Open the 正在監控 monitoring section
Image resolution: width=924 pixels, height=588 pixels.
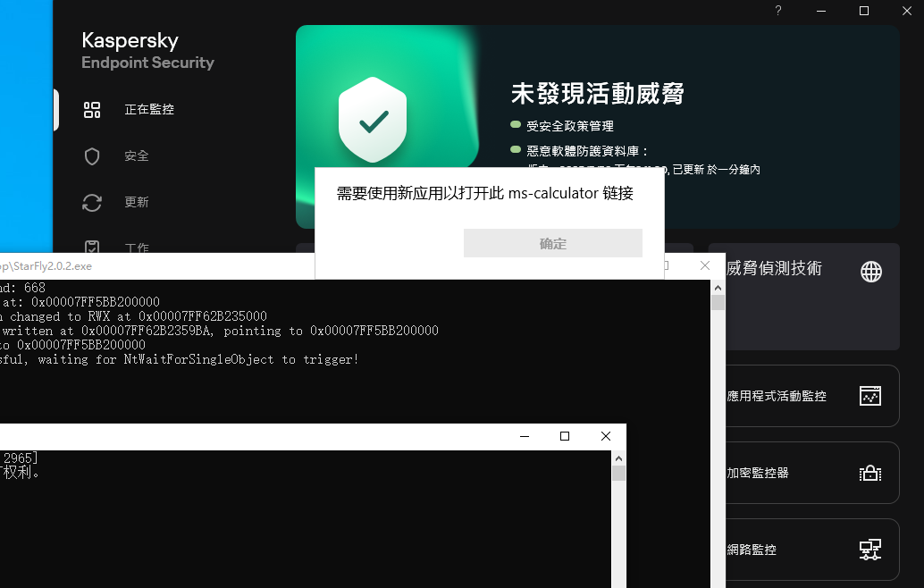(149, 110)
